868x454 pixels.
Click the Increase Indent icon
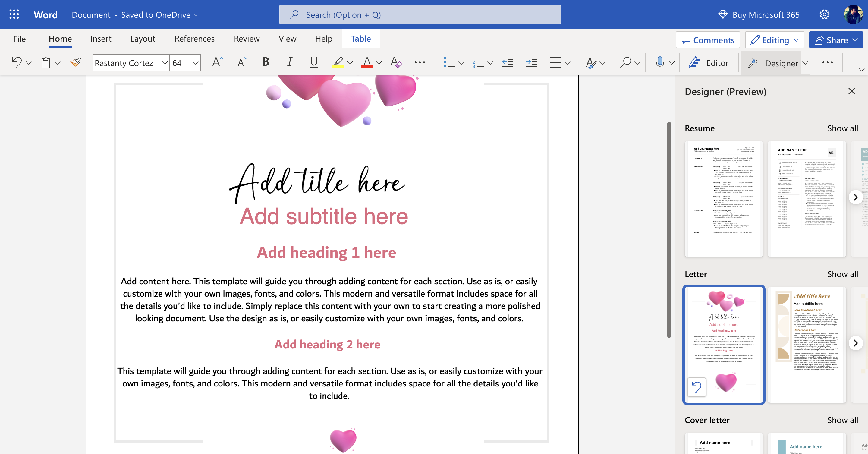[531, 62]
